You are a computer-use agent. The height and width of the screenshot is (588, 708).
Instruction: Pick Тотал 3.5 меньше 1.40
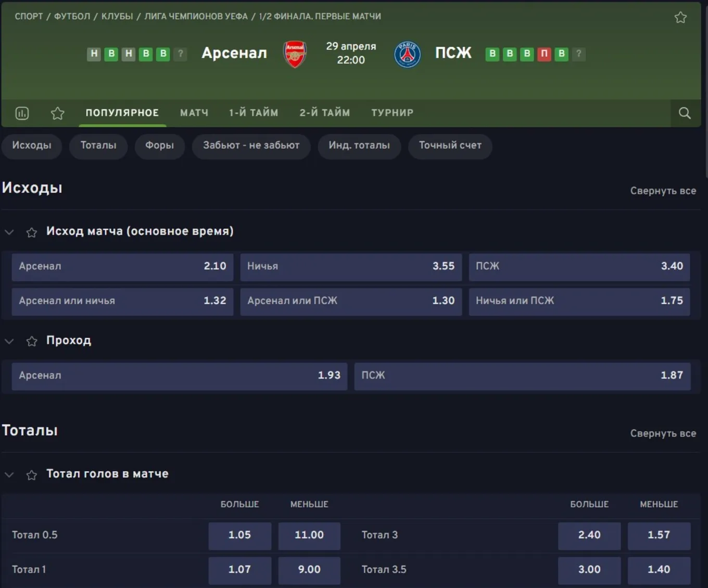pos(659,570)
